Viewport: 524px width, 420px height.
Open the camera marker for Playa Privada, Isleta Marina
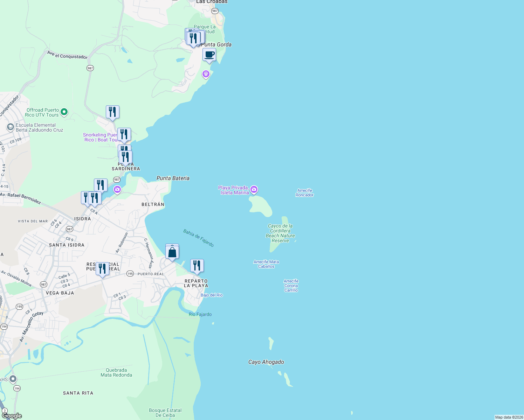pyautogui.click(x=254, y=189)
